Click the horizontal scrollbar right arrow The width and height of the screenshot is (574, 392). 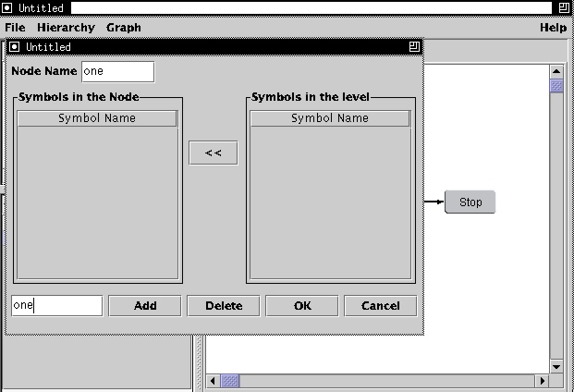click(543, 381)
